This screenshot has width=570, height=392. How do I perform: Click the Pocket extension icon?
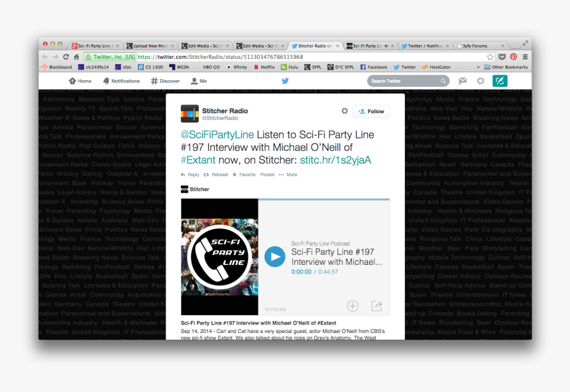(x=502, y=57)
